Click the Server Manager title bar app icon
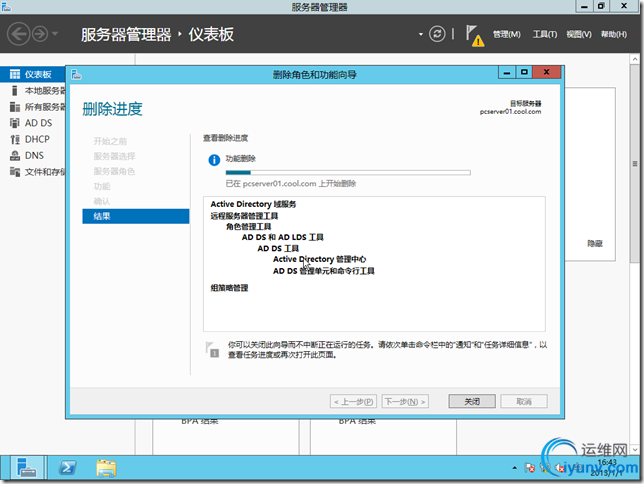The height and width of the screenshot is (484, 644). [6, 6]
